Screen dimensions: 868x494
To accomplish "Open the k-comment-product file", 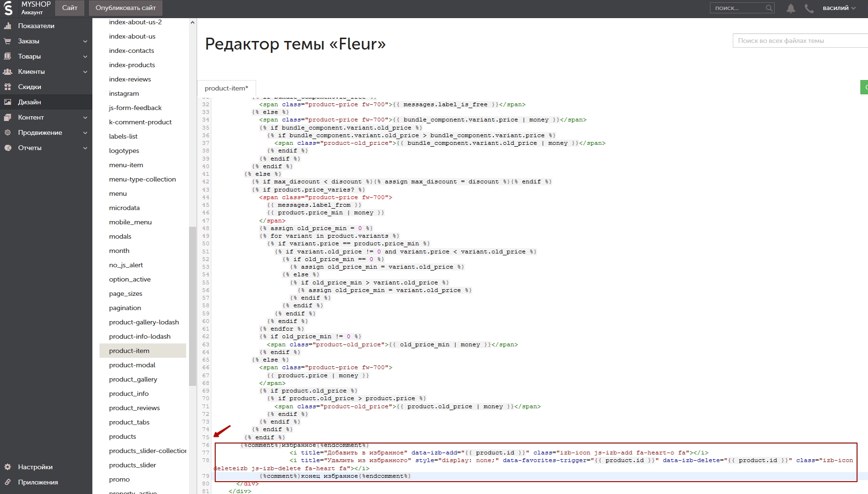I will pos(140,122).
